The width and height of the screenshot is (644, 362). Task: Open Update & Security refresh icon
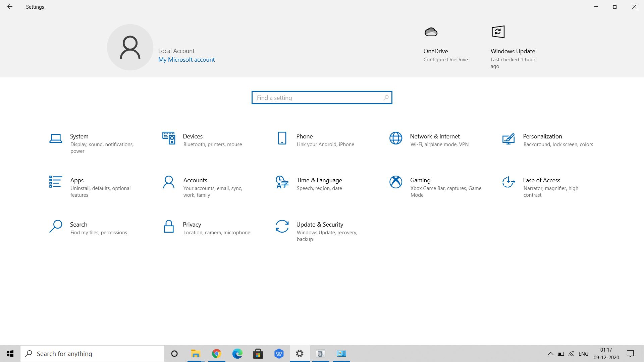pyautogui.click(x=282, y=226)
